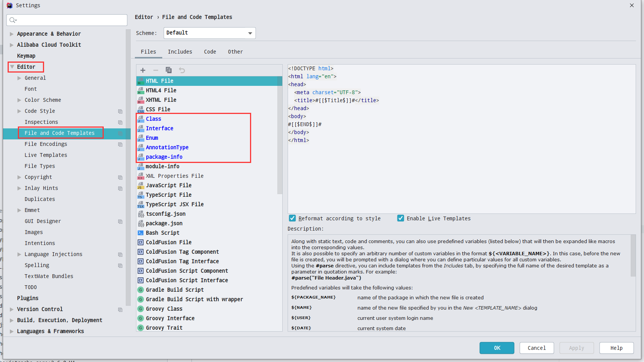Click the Apply button
This screenshot has width=644, height=362.
[576, 348]
